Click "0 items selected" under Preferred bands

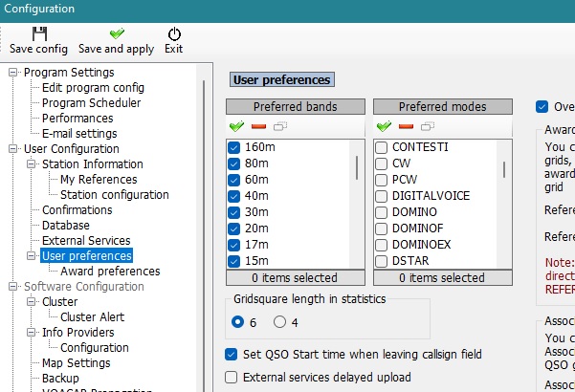[x=296, y=277]
